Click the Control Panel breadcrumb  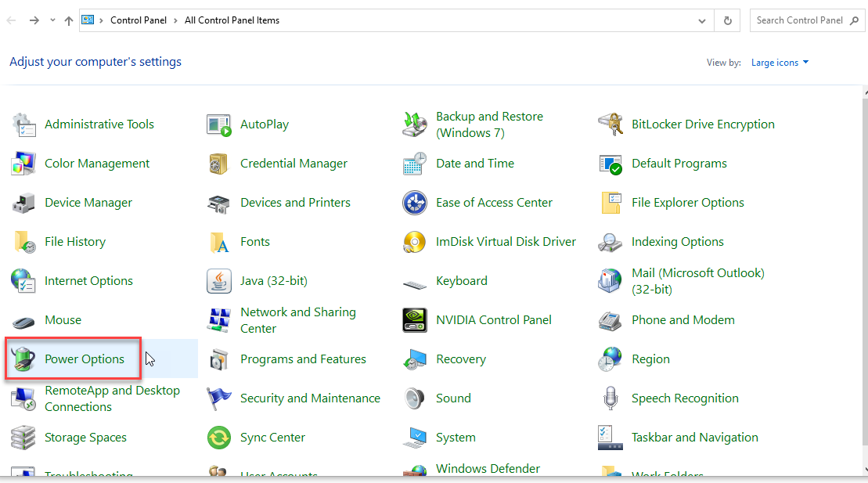tap(139, 20)
